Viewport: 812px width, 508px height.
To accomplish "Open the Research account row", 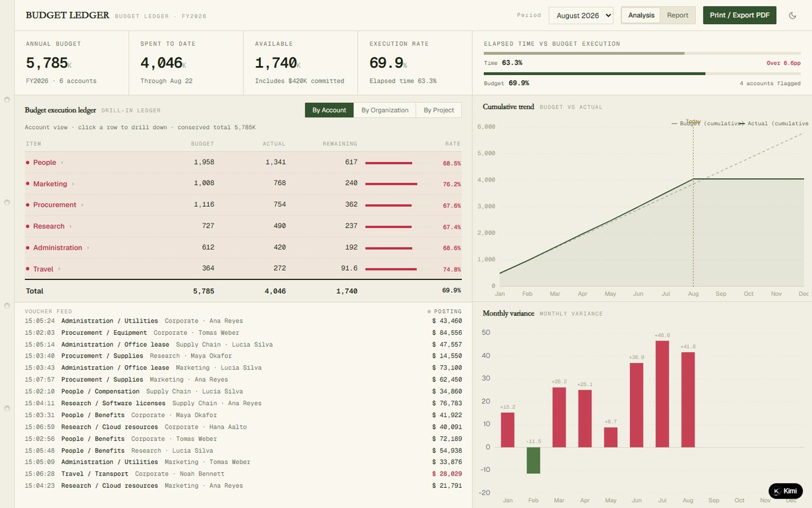I will [x=243, y=227].
